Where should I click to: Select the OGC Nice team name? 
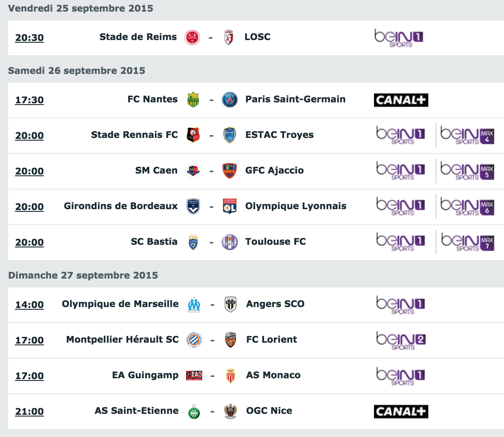[269, 411]
